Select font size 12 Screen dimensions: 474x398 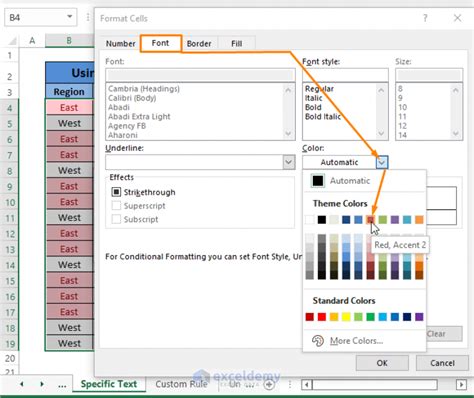(402, 126)
